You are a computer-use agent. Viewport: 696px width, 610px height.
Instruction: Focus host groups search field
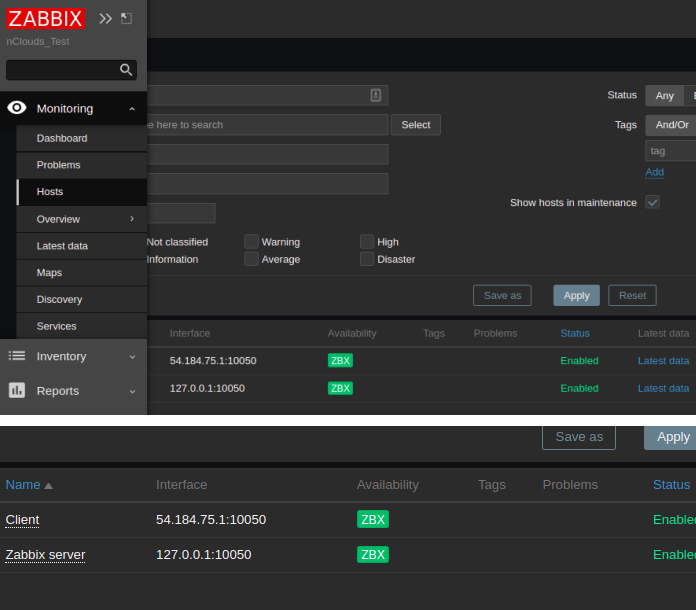[268, 125]
